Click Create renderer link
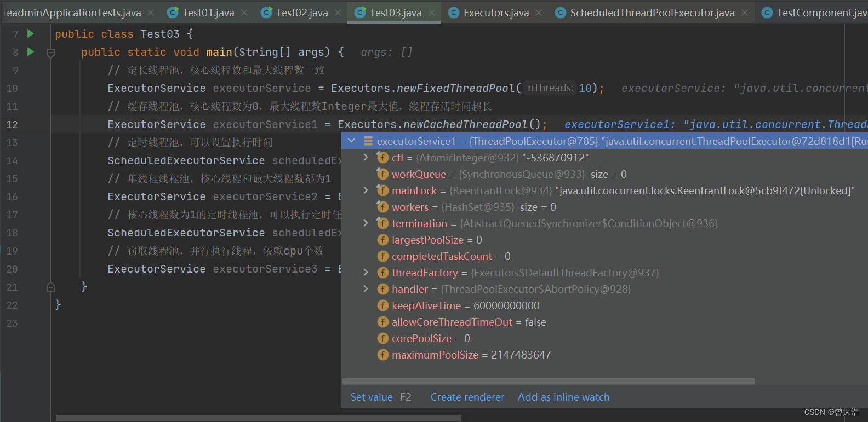The height and width of the screenshot is (422, 868). point(467,397)
